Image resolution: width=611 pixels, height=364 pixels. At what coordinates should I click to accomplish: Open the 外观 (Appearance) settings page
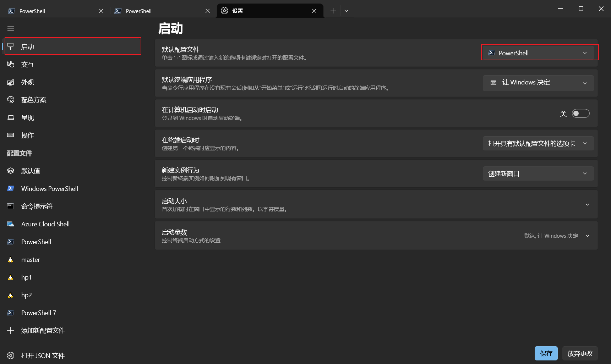tap(27, 82)
